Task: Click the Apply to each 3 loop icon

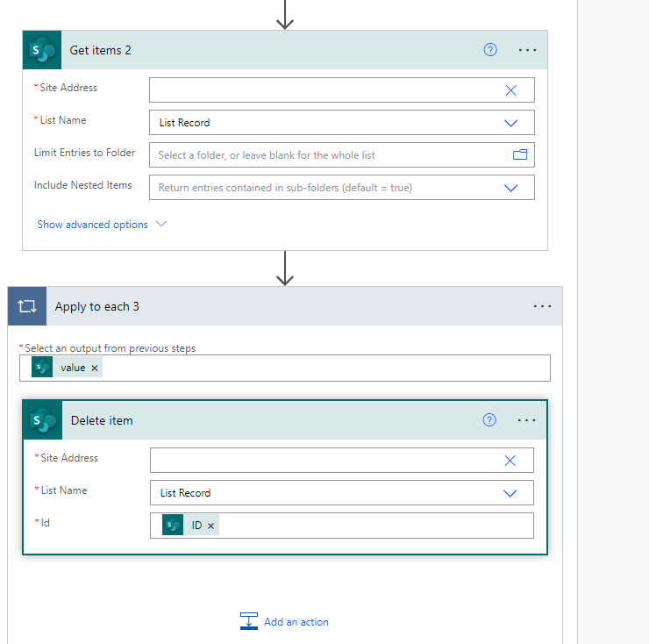Action: point(27,306)
